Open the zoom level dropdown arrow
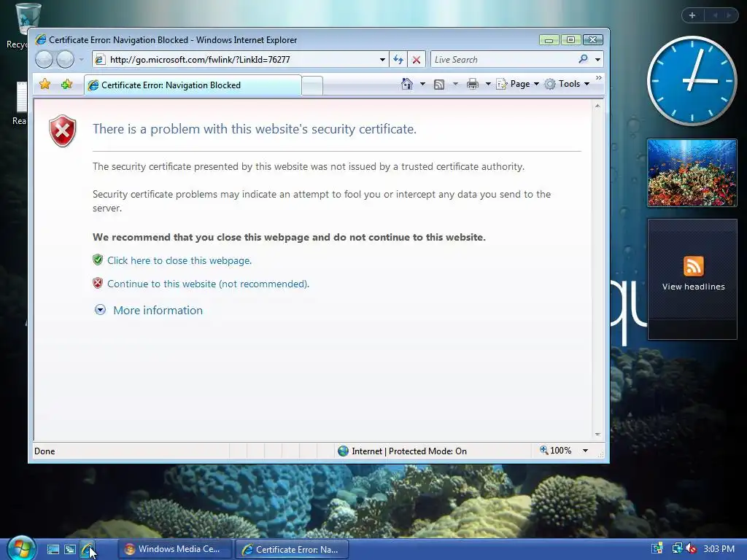Image resolution: width=747 pixels, height=560 pixels. [x=585, y=451]
